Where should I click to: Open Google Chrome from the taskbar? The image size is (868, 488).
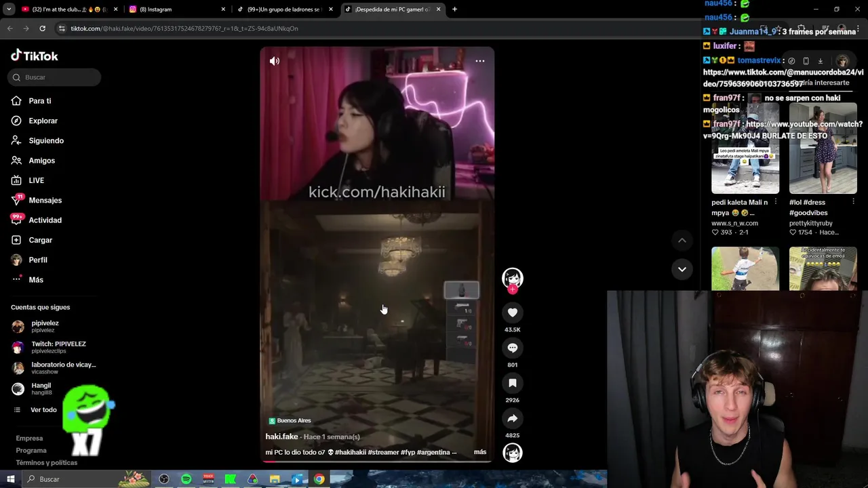coord(319,479)
